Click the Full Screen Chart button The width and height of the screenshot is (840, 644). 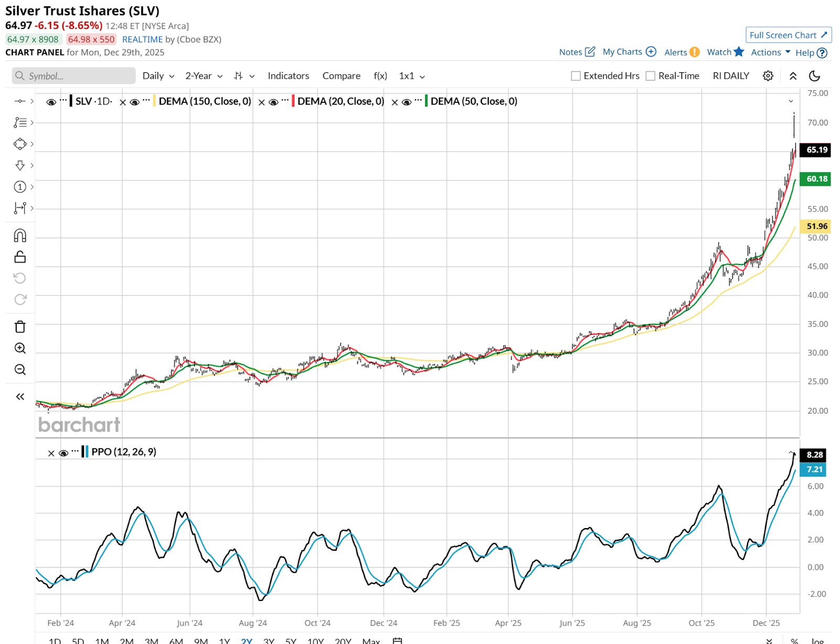pos(788,35)
